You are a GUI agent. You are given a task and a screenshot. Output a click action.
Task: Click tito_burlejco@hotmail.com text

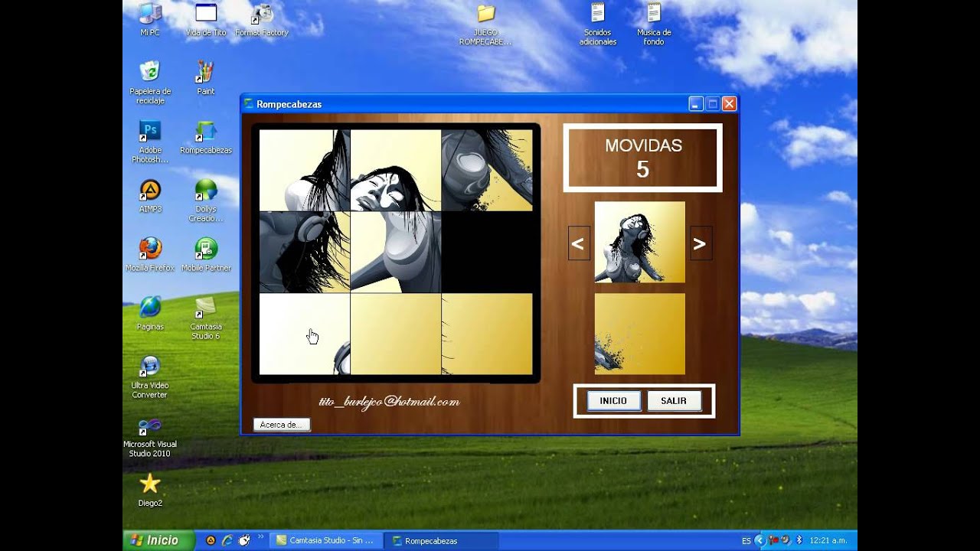tap(389, 402)
